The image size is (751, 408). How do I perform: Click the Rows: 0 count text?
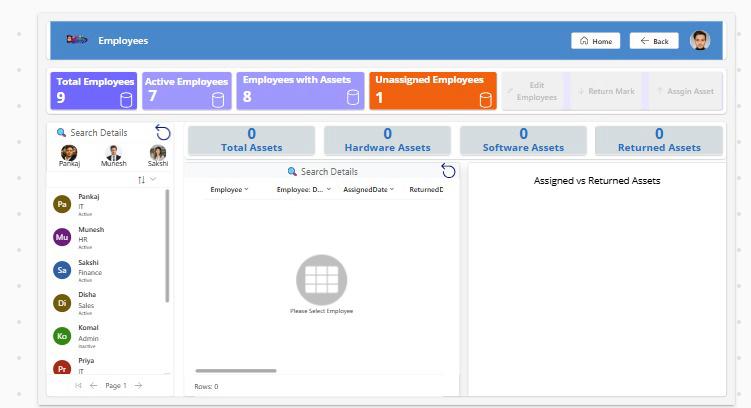[x=206, y=386]
